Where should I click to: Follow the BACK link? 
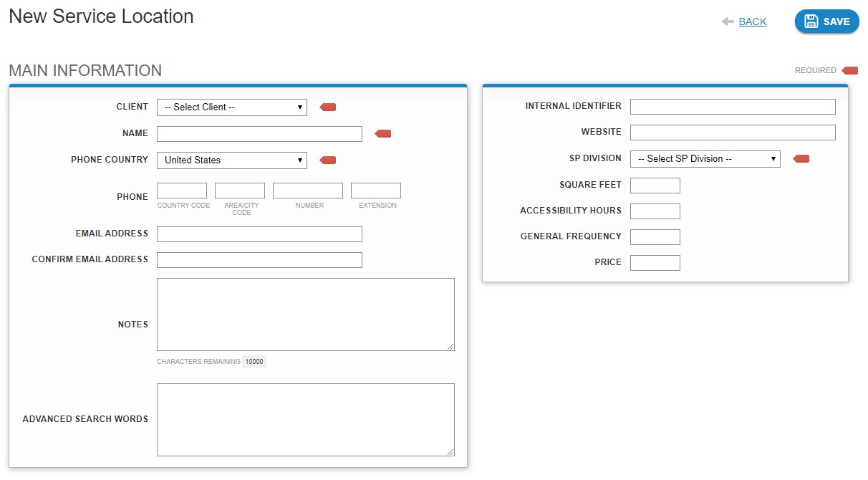coord(751,21)
